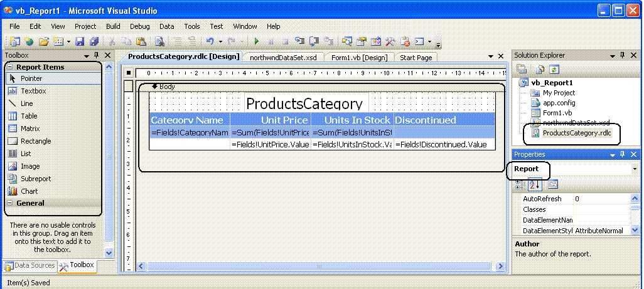Click the Step Into debug icon

pyautogui.click(x=300, y=41)
